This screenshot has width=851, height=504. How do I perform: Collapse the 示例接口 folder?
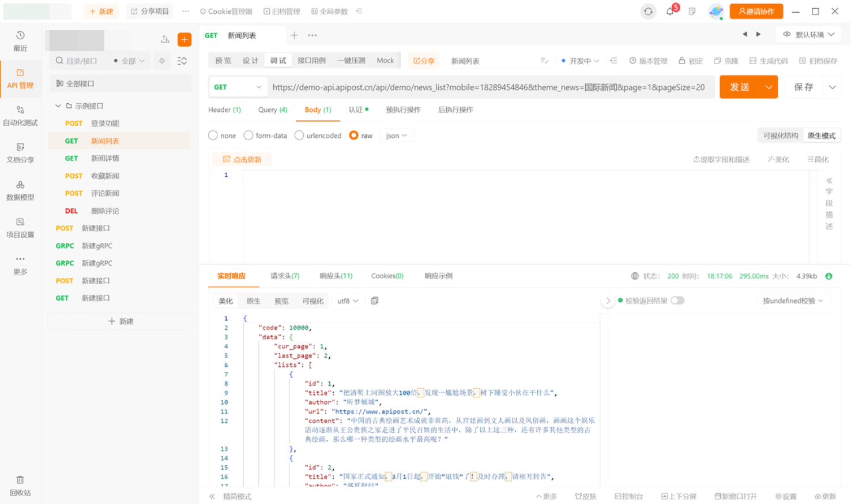coord(58,106)
